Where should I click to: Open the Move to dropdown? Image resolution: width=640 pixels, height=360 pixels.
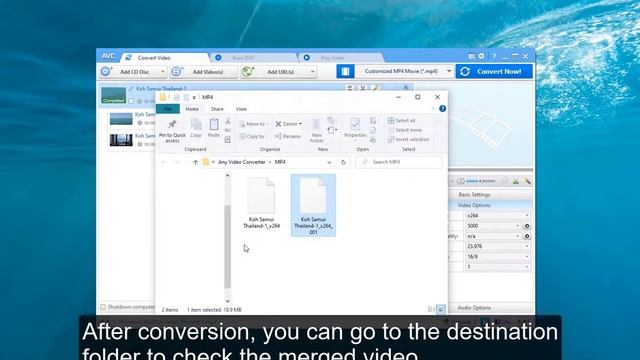coord(254,124)
